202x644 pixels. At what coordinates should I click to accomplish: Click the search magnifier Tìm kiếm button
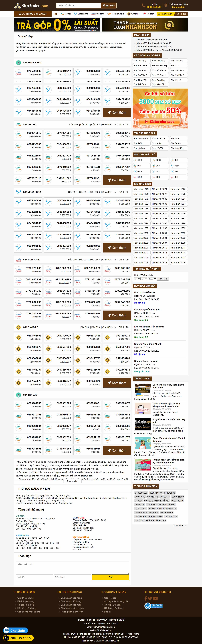click(x=109, y=5)
